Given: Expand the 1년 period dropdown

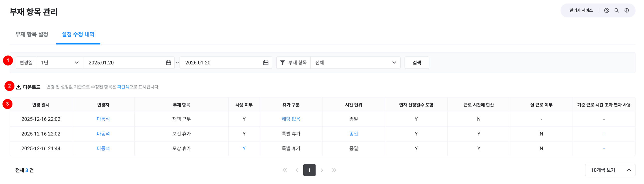Looking at the screenshot, I should click(60, 63).
